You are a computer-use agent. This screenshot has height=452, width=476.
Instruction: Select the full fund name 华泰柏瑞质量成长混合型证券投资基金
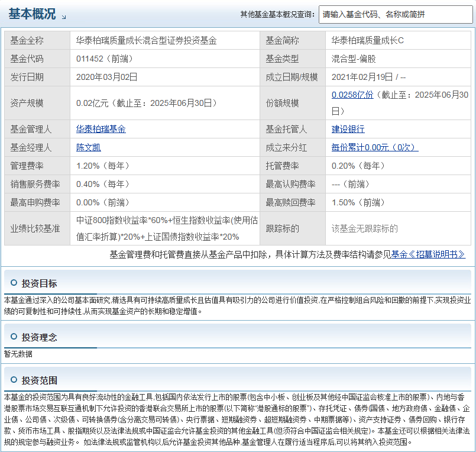click(x=146, y=40)
